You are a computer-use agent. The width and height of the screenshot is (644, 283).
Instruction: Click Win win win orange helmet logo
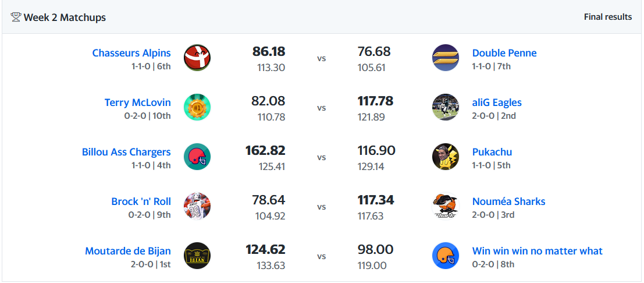coord(446,256)
